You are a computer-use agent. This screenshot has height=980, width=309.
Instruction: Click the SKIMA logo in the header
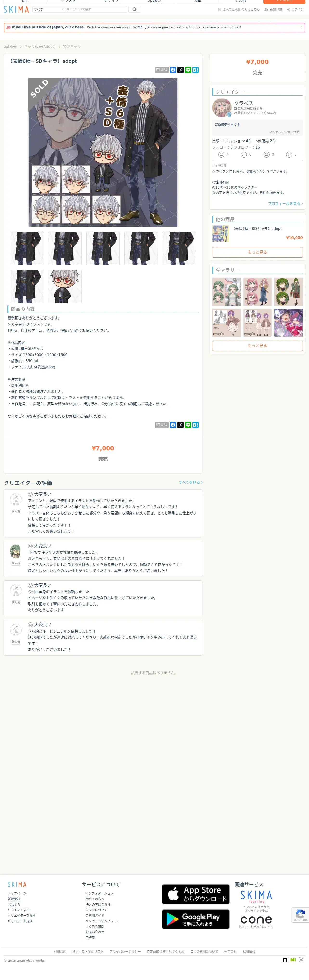pos(16,10)
